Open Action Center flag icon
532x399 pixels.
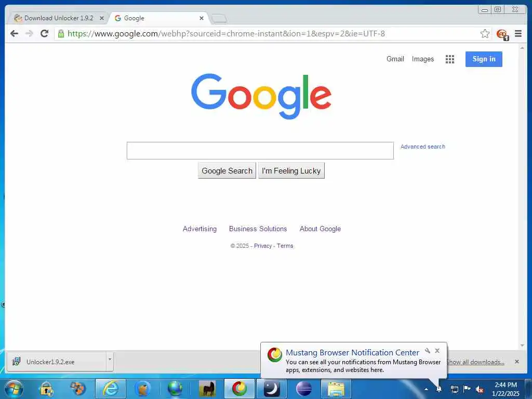click(x=467, y=389)
